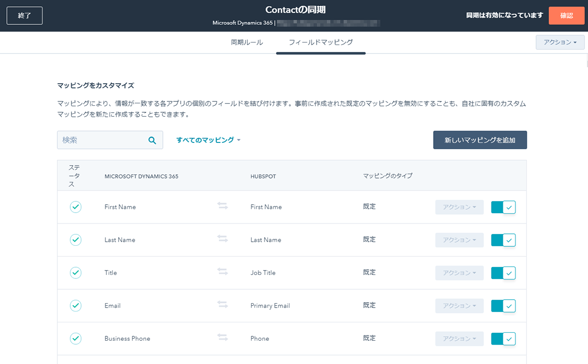Click the sync arrows icon for Last Name
Screen dimensions: 588x364
point(223,239)
